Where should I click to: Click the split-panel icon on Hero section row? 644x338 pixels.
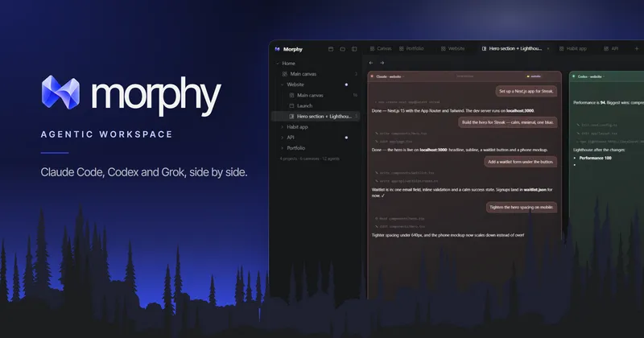point(291,116)
